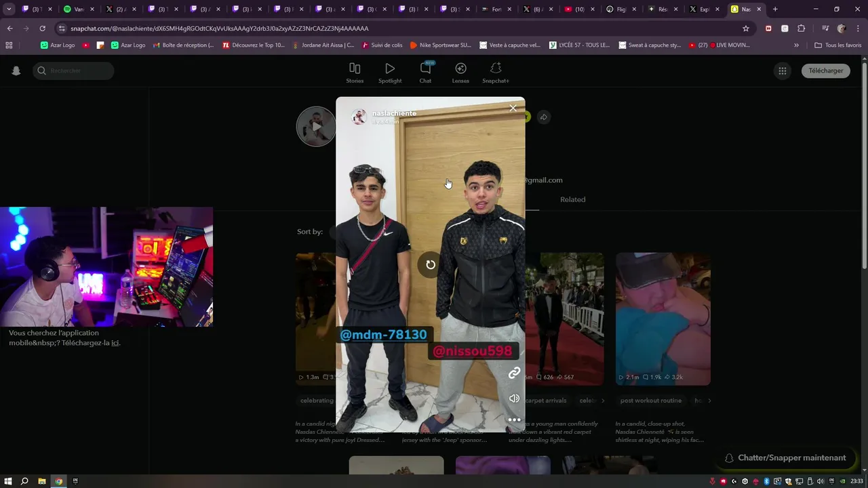Replay the snap video
Screen dimensions: 868x488
430,264
